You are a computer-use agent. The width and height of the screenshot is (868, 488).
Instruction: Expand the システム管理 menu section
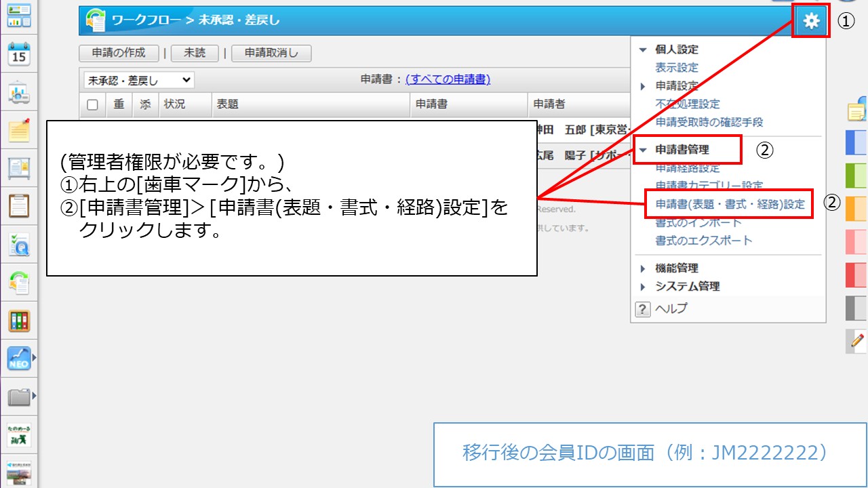(x=643, y=287)
